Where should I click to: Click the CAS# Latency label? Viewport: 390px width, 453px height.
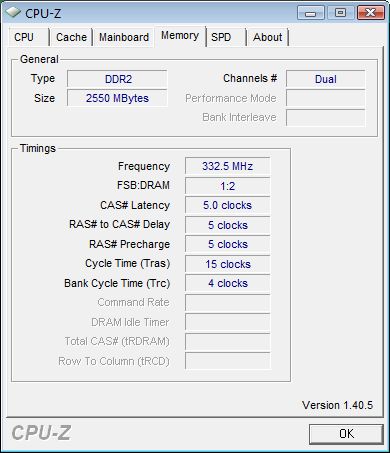coord(135,205)
